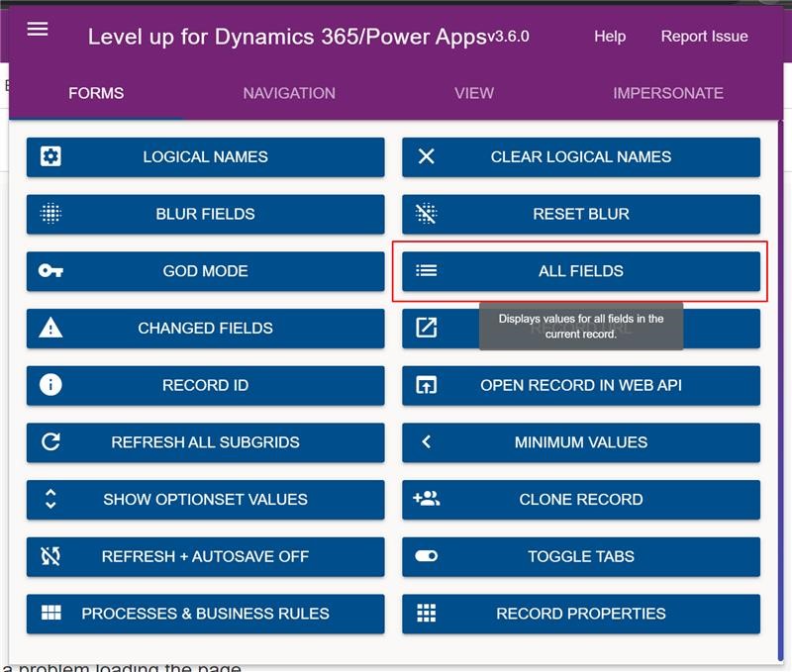
Task: Click the Record ID info icon
Action: pyautogui.click(x=50, y=385)
